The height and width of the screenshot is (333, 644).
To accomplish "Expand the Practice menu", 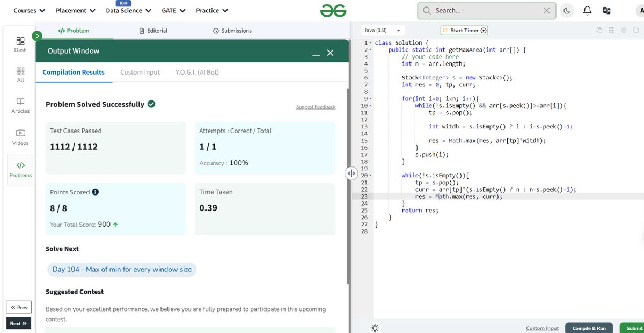I will (212, 10).
